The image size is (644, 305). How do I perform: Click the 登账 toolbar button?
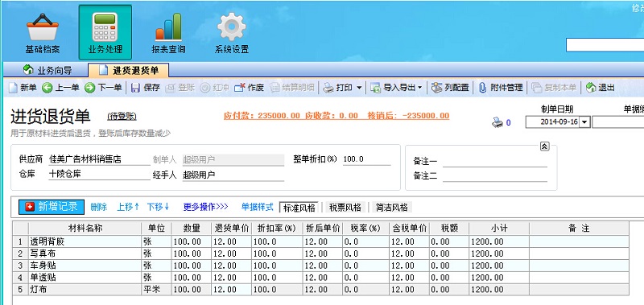[180, 88]
